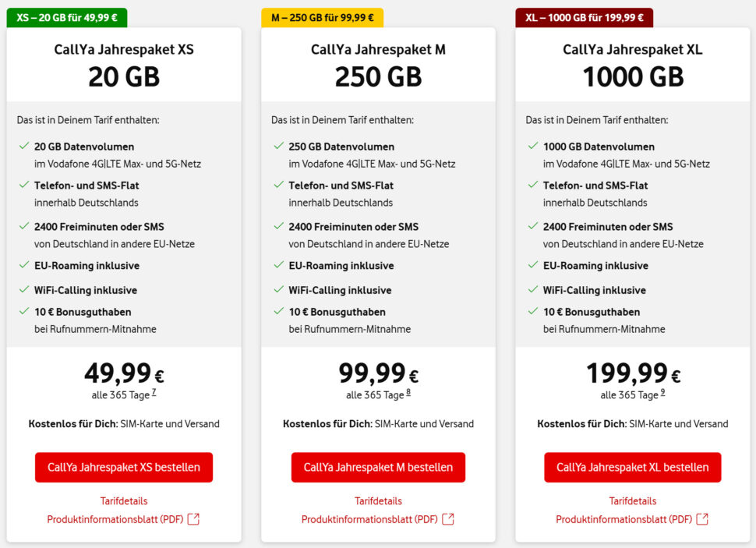Click the checkmark next to 10 € Bonusguthaben in XS plan
This screenshot has height=548, width=756.
pyautogui.click(x=22, y=313)
